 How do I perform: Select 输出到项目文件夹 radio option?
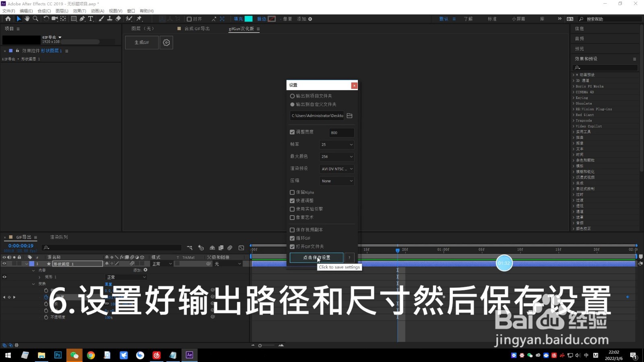292,96
